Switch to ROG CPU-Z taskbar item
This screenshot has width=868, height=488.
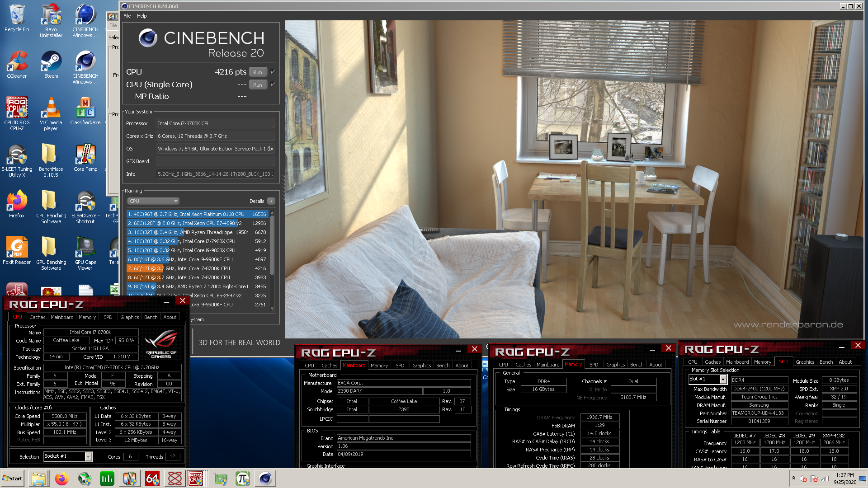pos(196,479)
